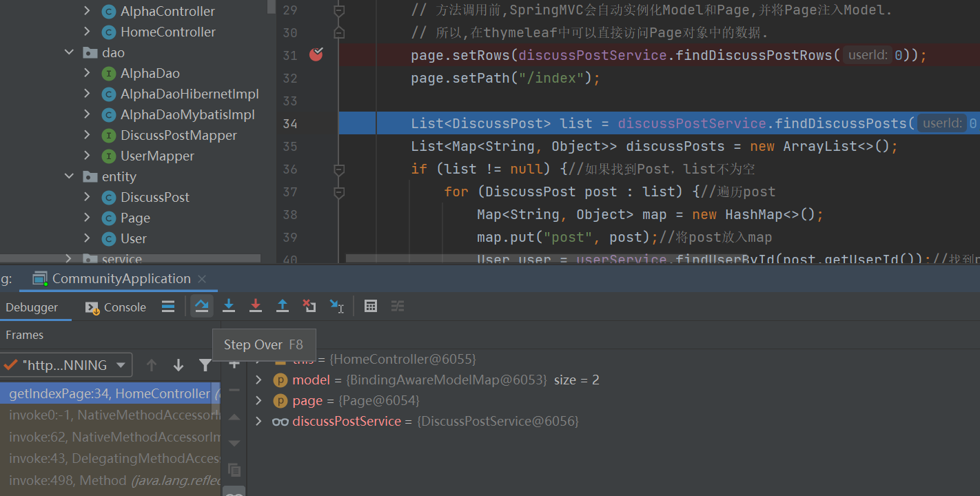Click the Step Out icon
980x496 pixels.
[283, 307]
